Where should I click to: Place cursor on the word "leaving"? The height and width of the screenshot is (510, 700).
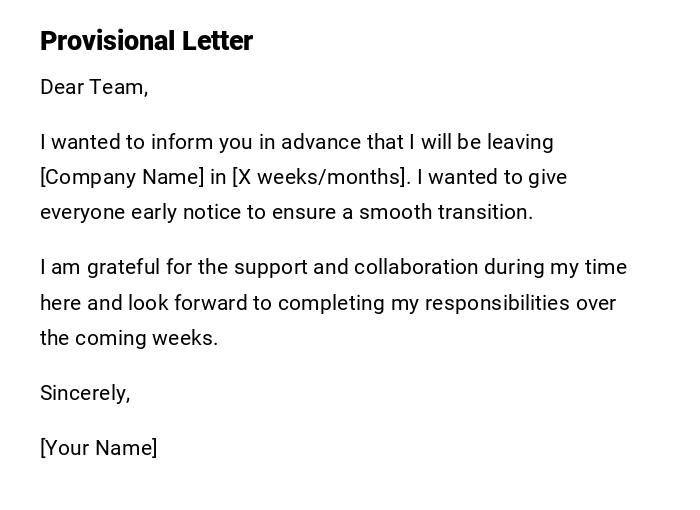pos(518,142)
